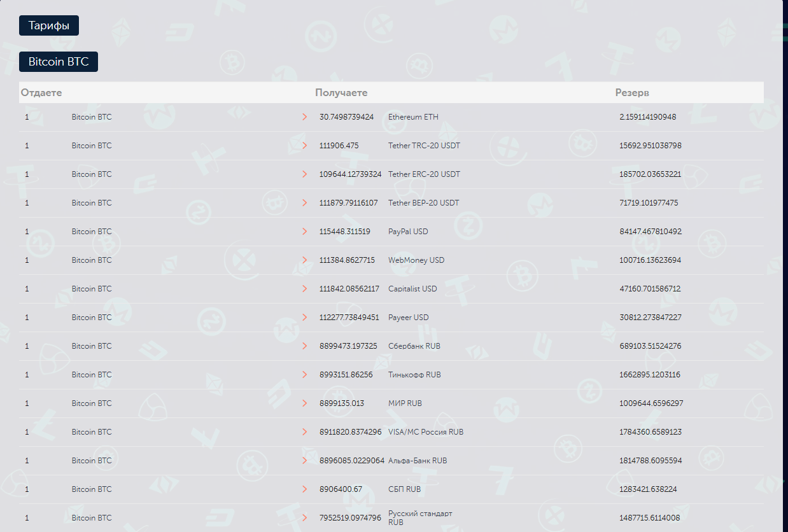Click the arrow icon in the Tether BEP-20 row
The image size is (788, 532).
click(305, 203)
